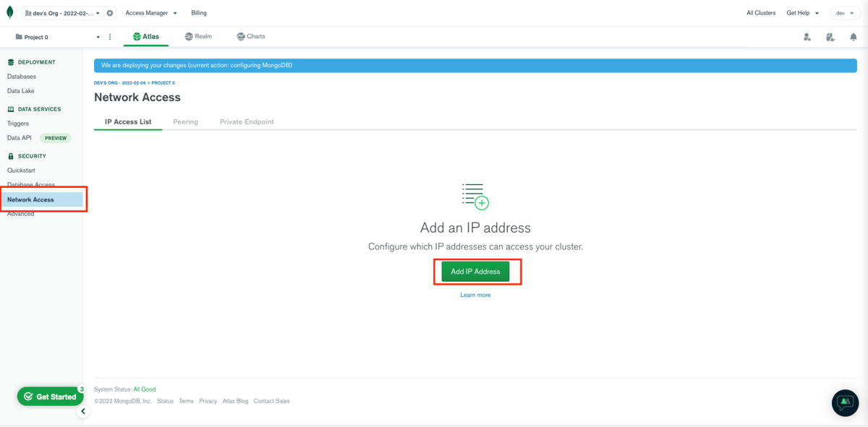The height and width of the screenshot is (427, 868).
Task: Click the SECURITY section header
Action: 32,156
